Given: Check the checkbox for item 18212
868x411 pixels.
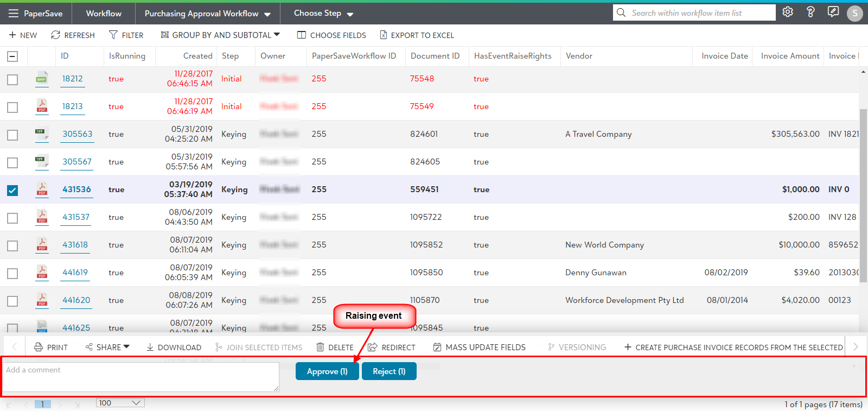Looking at the screenshot, I should [12, 80].
